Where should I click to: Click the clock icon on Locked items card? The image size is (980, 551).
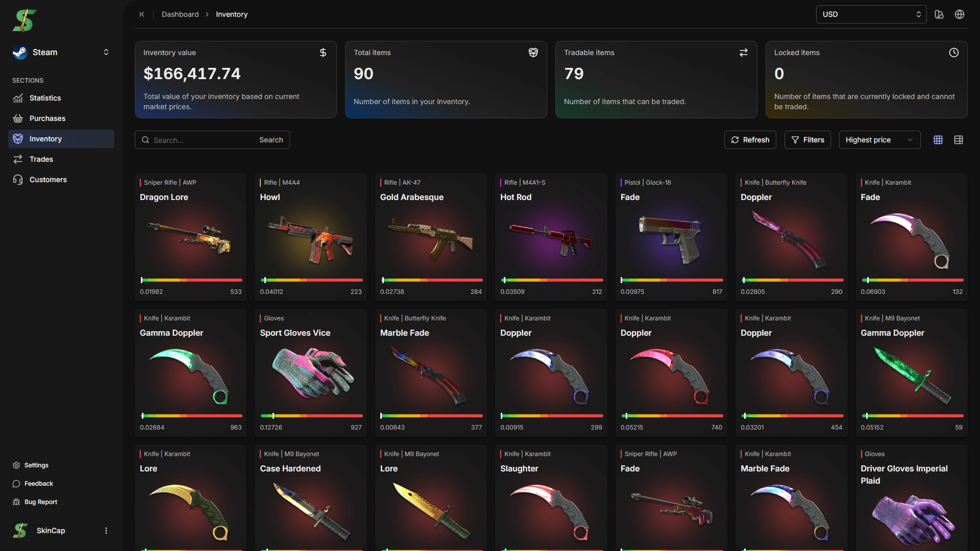[954, 53]
